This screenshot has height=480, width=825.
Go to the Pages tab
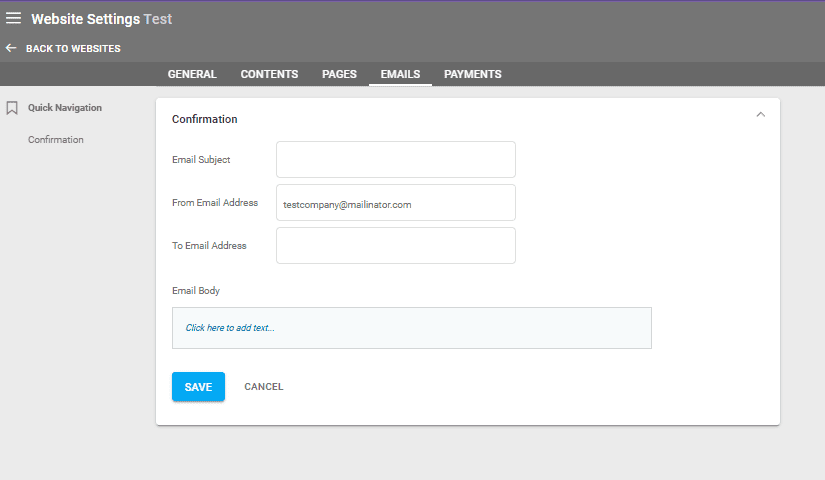point(339,74)
